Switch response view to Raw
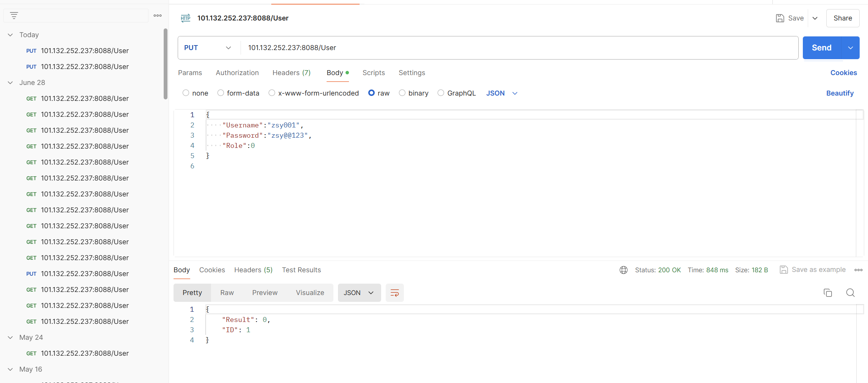The width and height of the screenshot is (868, 383). click(x=227, y=293)
